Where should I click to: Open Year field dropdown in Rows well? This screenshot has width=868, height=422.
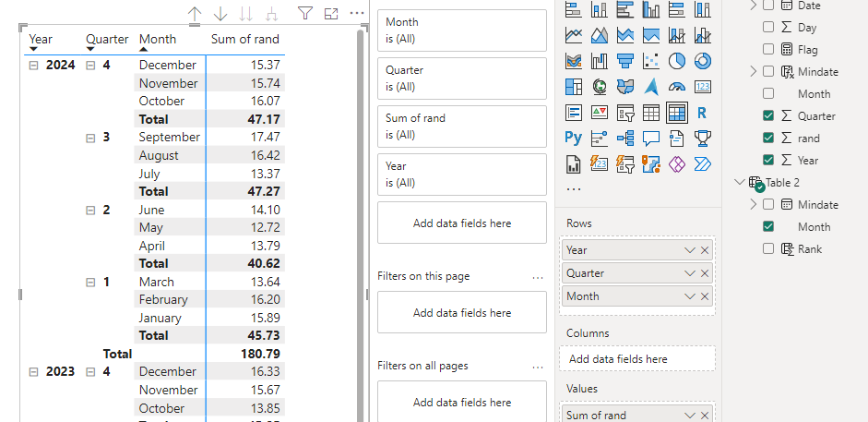[x=690, y=250]
